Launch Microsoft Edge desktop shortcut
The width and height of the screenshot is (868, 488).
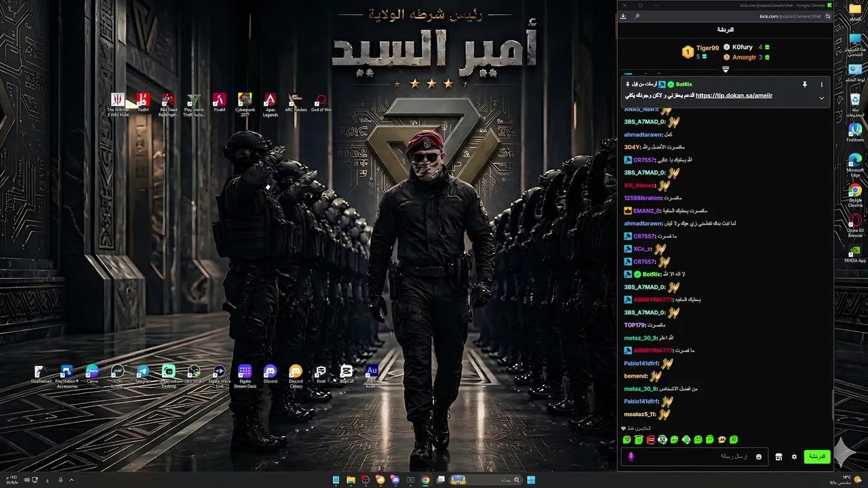(x=855, y=165)
